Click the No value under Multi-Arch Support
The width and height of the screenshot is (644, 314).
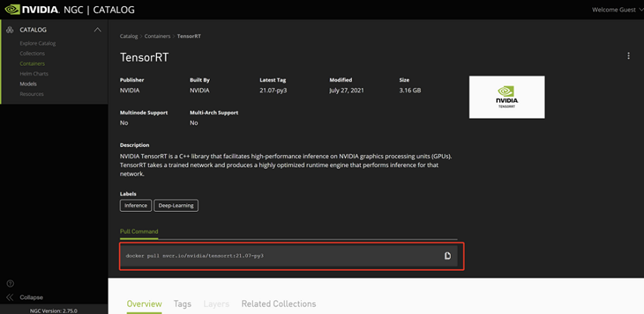tap(193, 123)
